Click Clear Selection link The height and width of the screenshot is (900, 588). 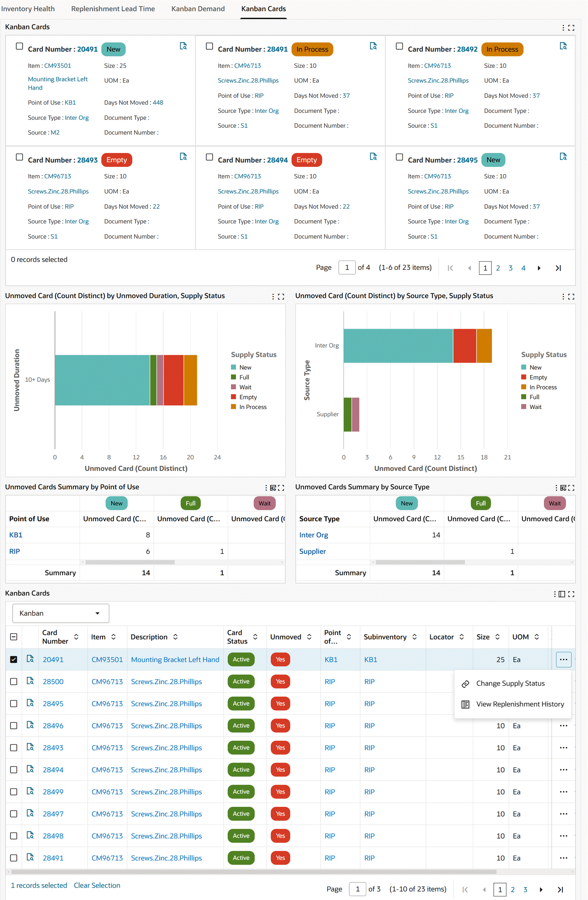(x=97, y=886)
